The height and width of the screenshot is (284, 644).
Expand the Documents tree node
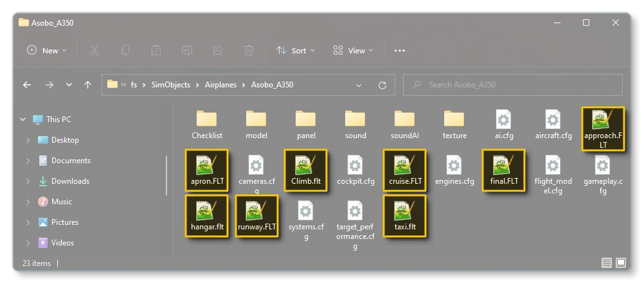coord(28,161)
